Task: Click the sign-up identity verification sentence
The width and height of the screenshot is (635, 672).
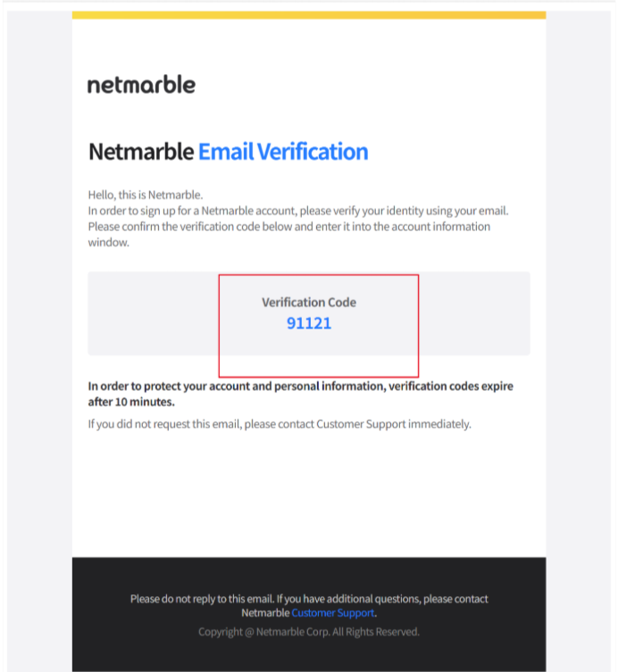Action: coord(297,211)
